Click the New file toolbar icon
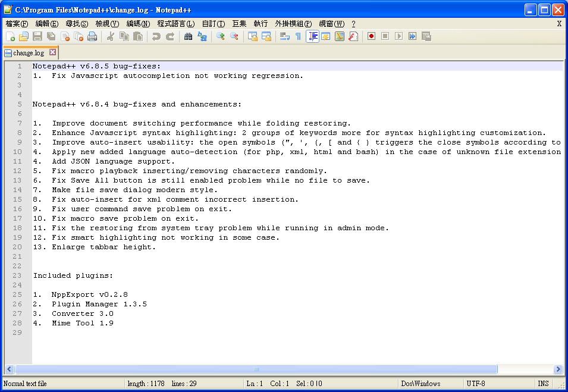This screenshot has height=392, width=568. pos(10,37)
